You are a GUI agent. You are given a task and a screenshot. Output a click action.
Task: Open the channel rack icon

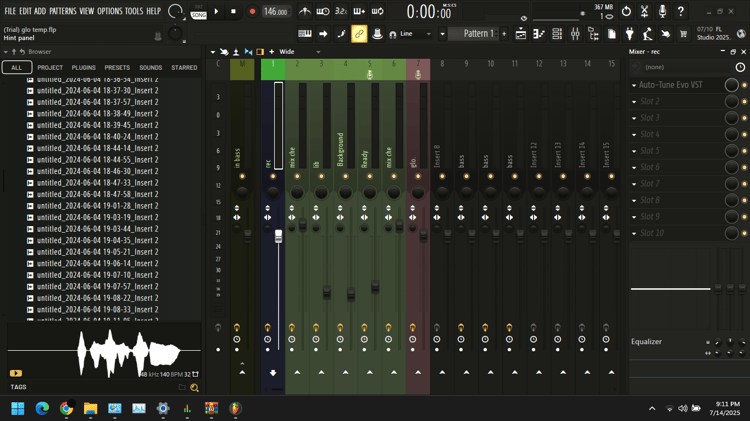(x=557, y=33)
